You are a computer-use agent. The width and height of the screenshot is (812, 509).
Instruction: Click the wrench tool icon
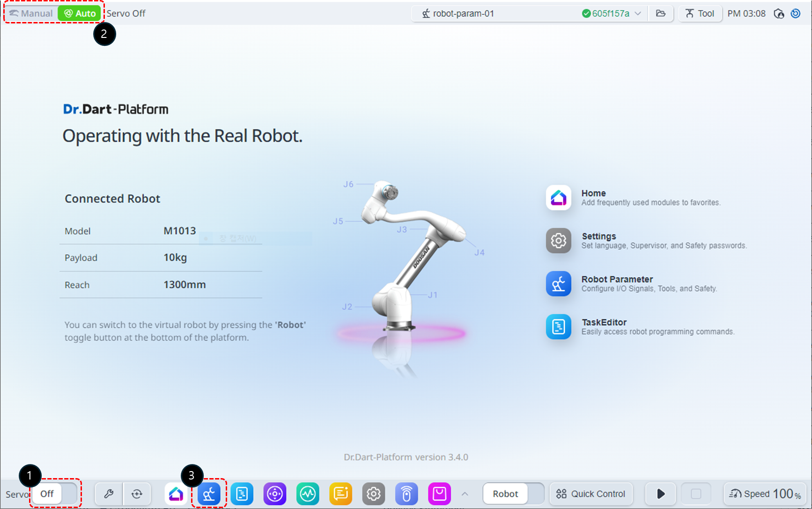109,494
